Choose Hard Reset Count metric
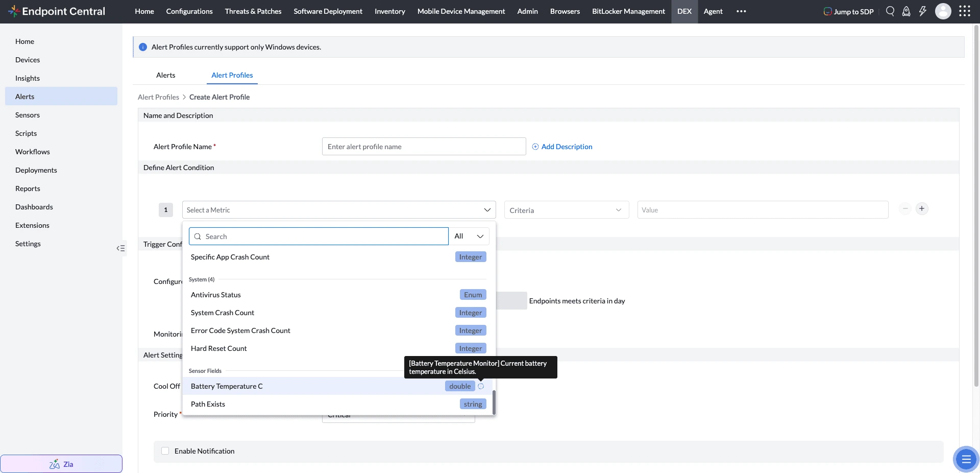The width and height of the screenshot is (980, 473). 338,348
